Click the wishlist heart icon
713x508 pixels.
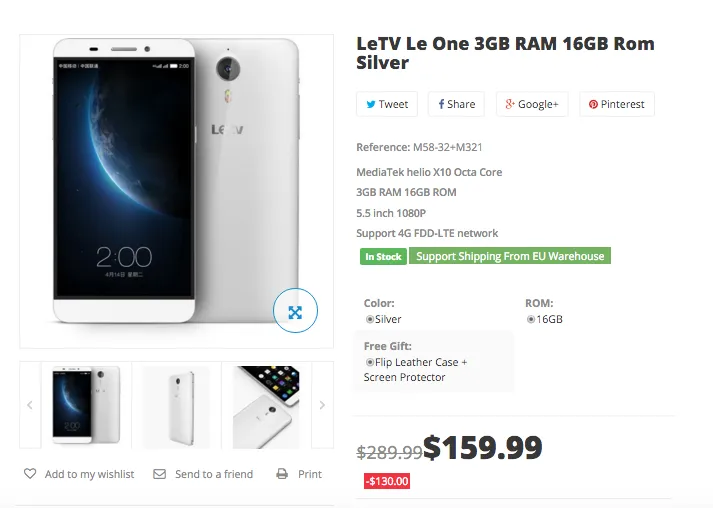tap(30, 474)
